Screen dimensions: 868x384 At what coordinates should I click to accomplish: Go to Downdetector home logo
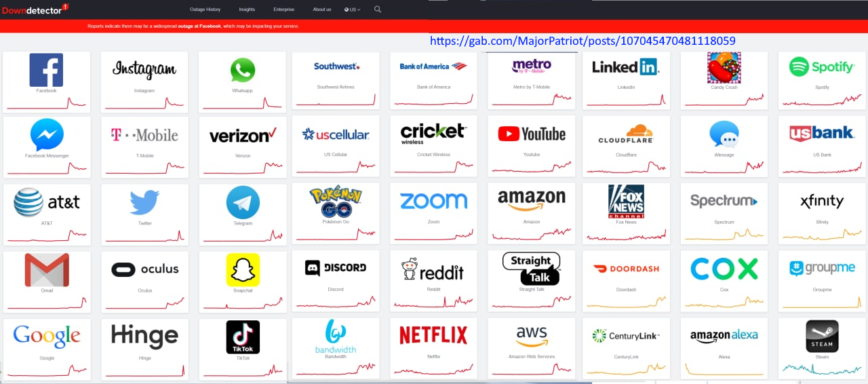[35, 9]
